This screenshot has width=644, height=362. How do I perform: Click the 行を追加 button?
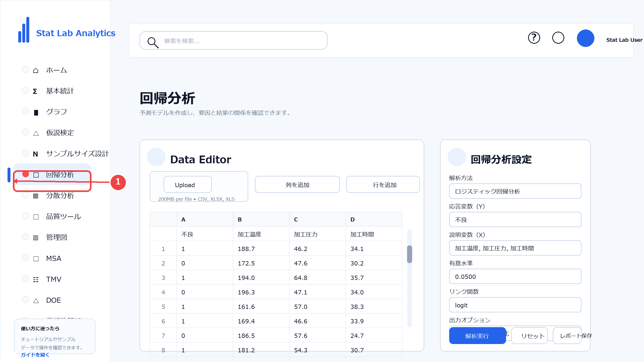tap(383, 184)
